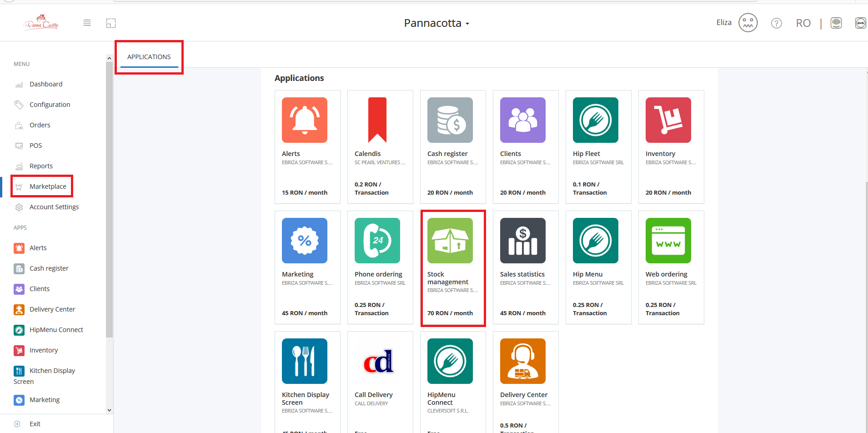Click the Pannacotta logo
The image size is (868, 433).
(x=41, y=22)
